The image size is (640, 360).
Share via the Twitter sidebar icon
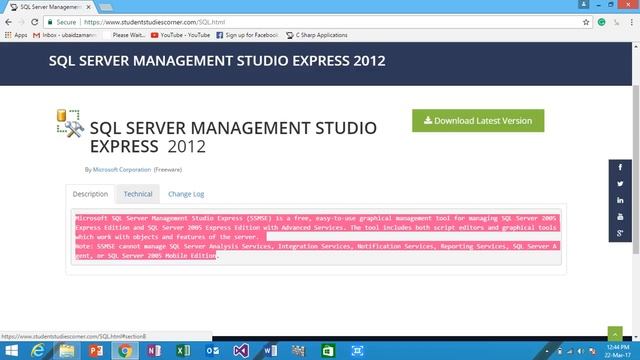click(620, 184)
